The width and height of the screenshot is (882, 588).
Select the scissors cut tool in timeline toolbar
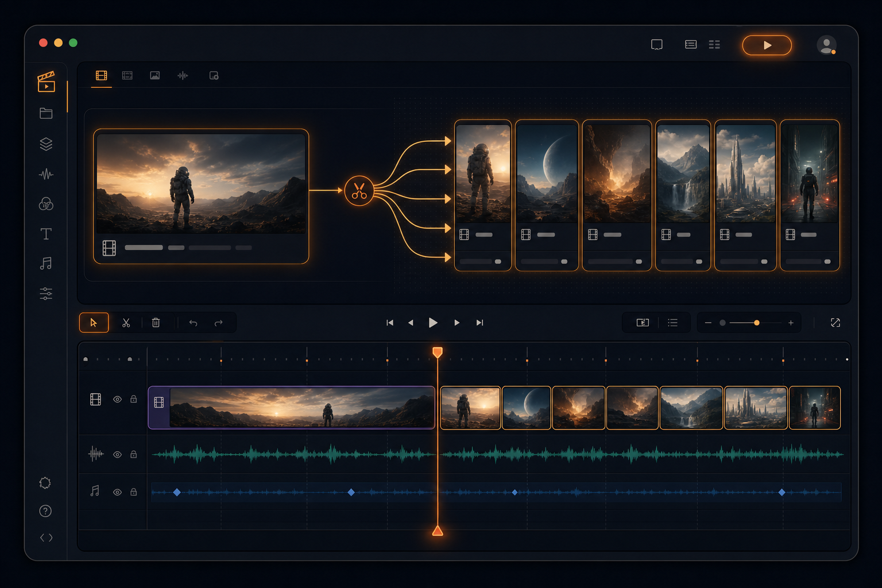tap(126, 323)
